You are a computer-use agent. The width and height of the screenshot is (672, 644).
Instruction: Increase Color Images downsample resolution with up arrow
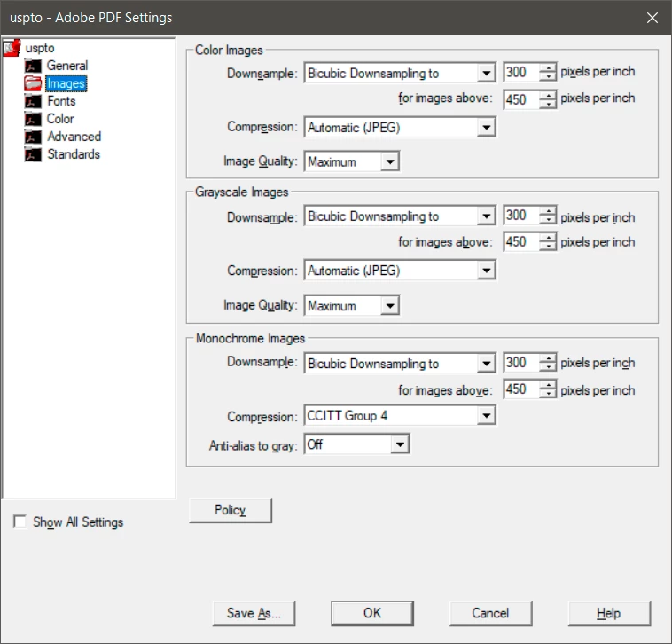[548, 67]
